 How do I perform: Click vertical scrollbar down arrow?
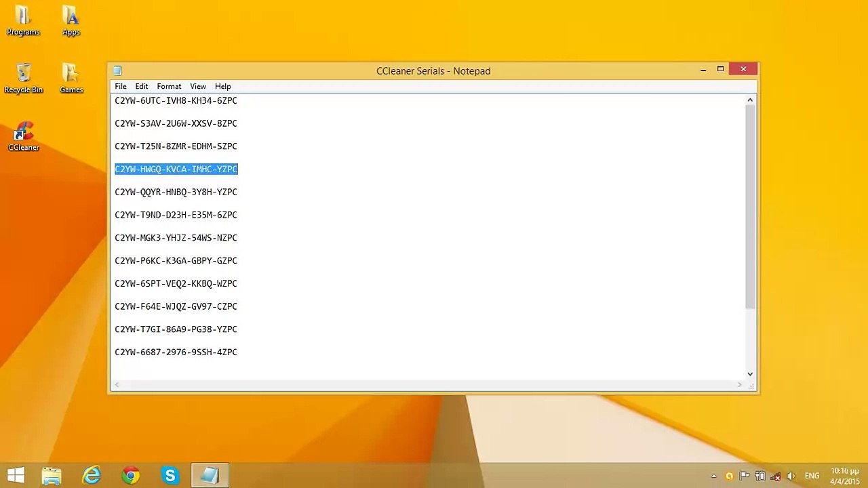[750, 374]
